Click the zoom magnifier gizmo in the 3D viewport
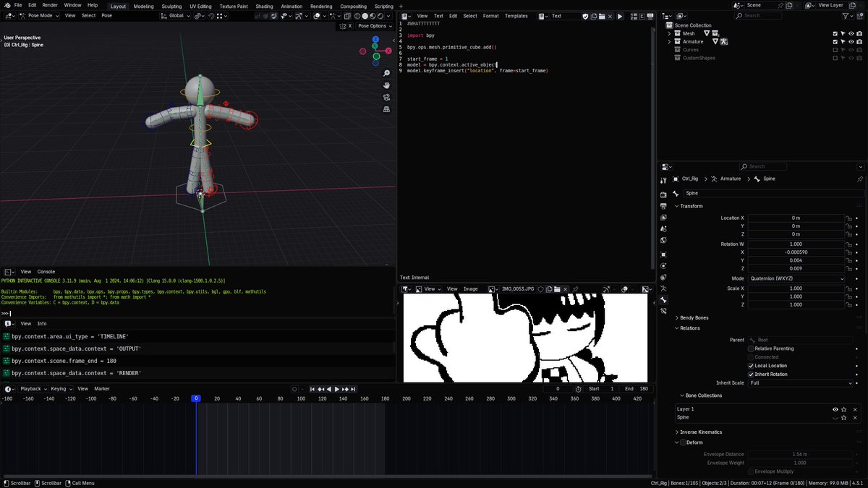This screenshot has width=868, height=488. coord(387,72)
